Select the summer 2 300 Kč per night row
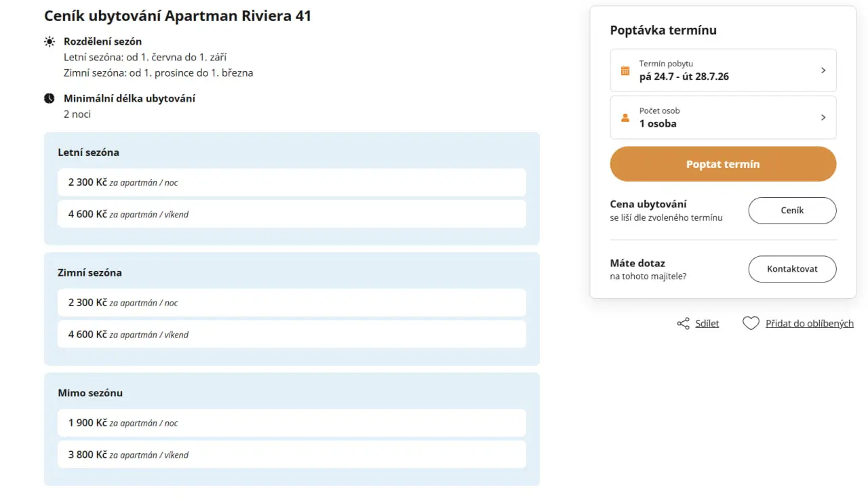Viewport: 868px width, 500px height. (292, 182)
